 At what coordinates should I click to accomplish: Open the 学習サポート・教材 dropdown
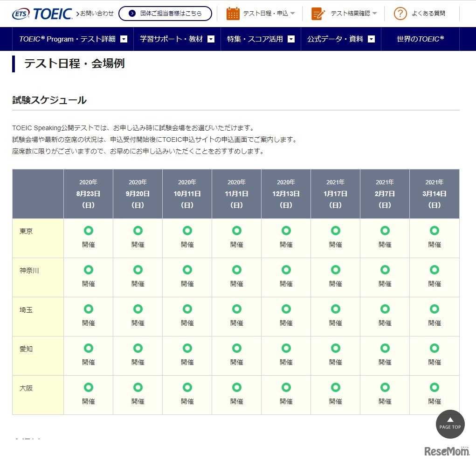211,39
